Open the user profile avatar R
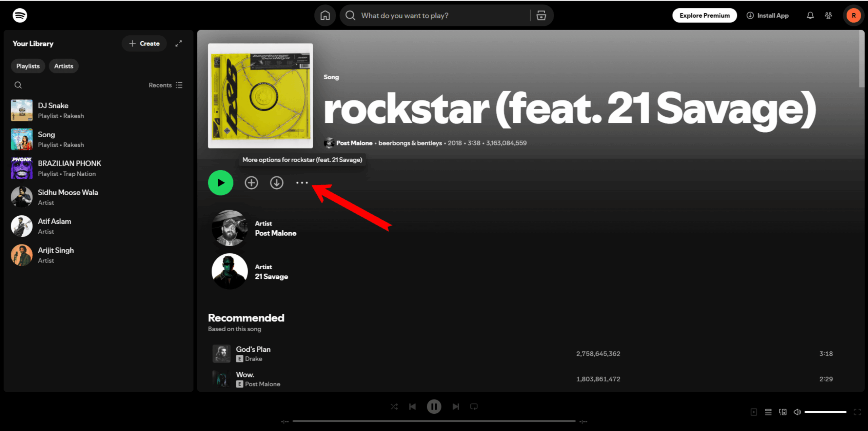This screenshot has width=868, height=431. [x=853, y=16]
